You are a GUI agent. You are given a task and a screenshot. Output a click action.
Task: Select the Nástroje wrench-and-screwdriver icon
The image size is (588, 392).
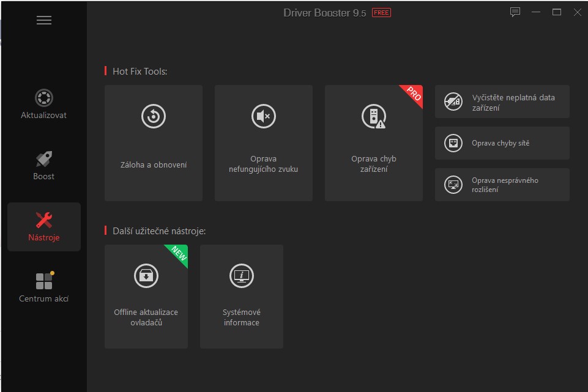[x=44, y=220]
